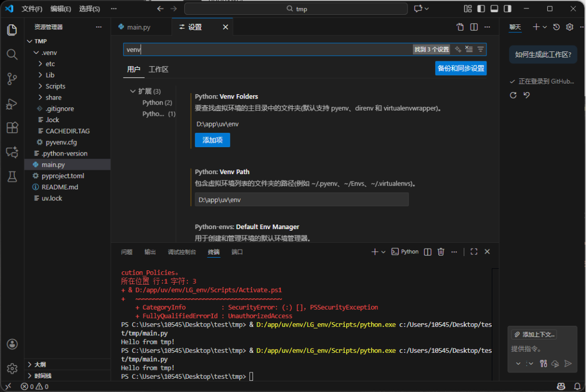The width and height of the screenshot is (586, 392).
Task: Open the 文件 menu
Action: click(x=31, y=8)
